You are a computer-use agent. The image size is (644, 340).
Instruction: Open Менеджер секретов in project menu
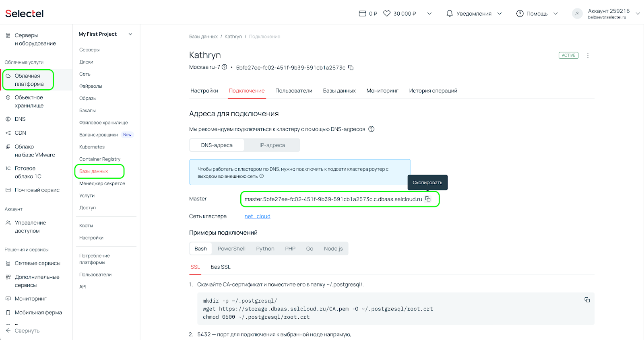(x=102, y=183)
